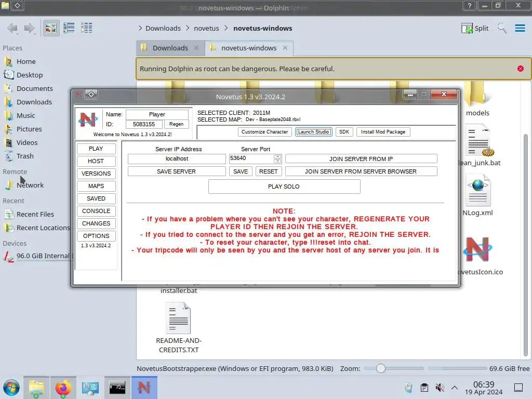532x399 pixels.
Task: Click the PLAY SOLO button
Action: click(284, 187)
